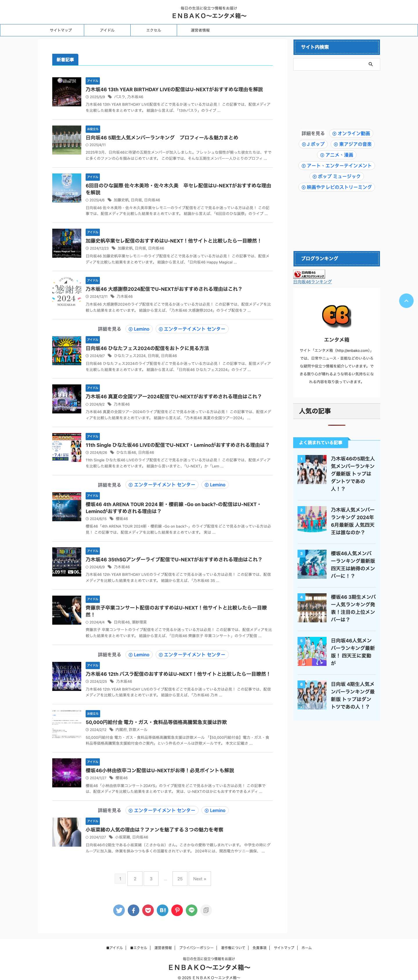Screen dimensions: 418x980
Task: Click the scroll-to-top arrow button
Action: click(x=406, y=300)
